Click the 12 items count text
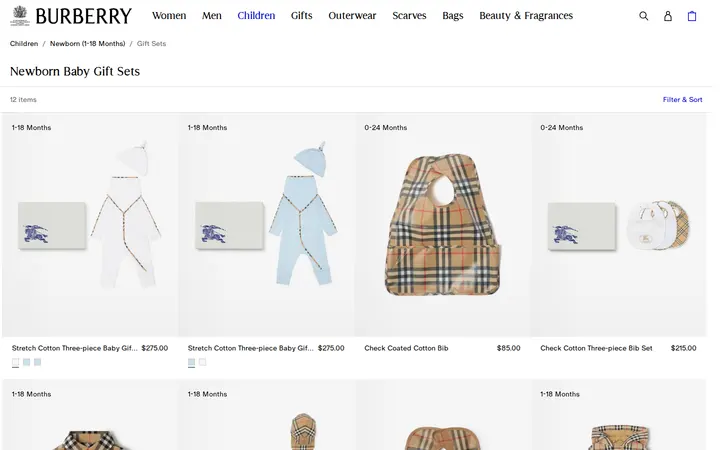Viewport: 720px width, 450px height. (x=23, y=100)
